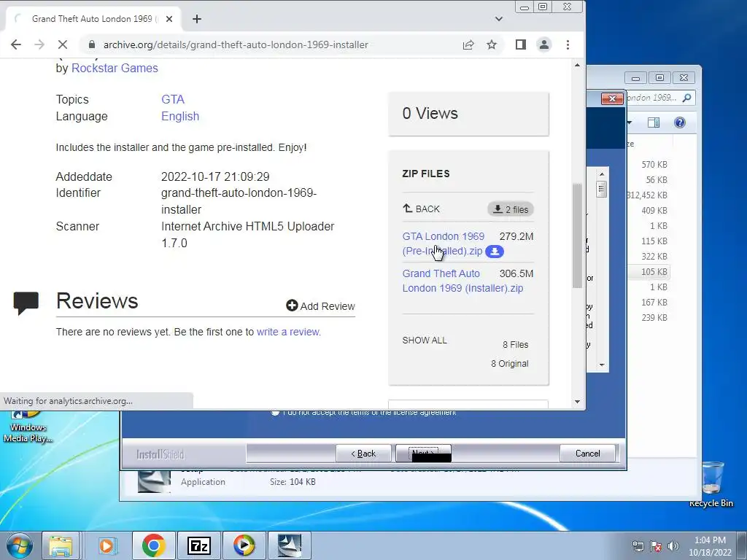Open Chrome three-dot menu
747x560 pixels.
pyautogui.click(x=568, y=44)
